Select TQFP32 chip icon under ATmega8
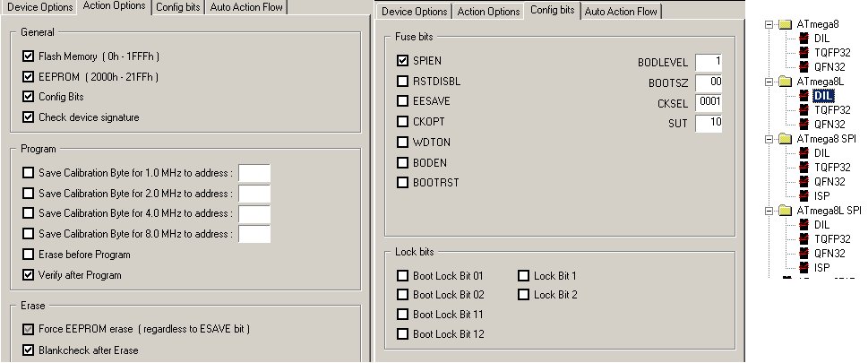 click(x=804, y=53)
